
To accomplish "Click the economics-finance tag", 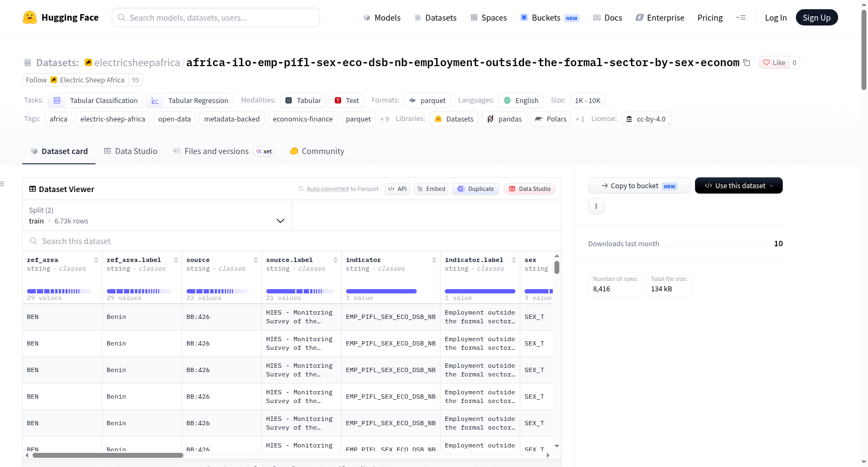I will pos(303,119).
